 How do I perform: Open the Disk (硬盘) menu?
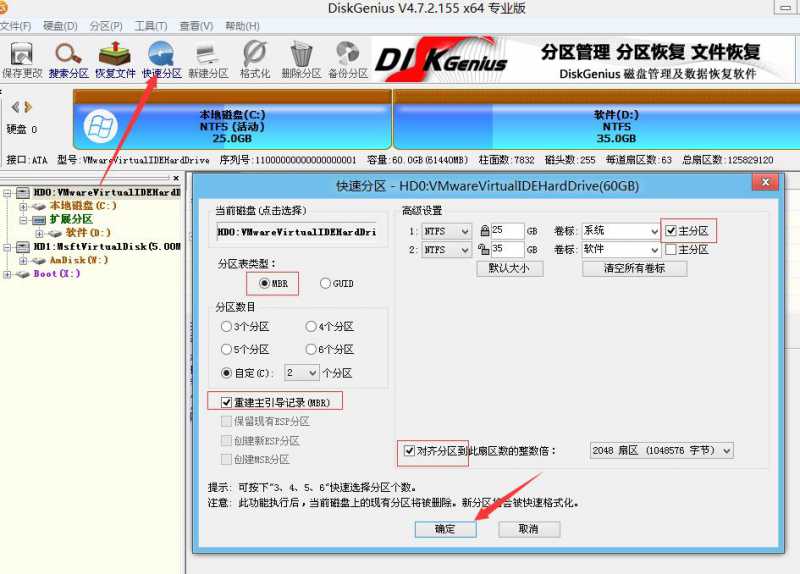pyautogui.click(x=60, y=26)
